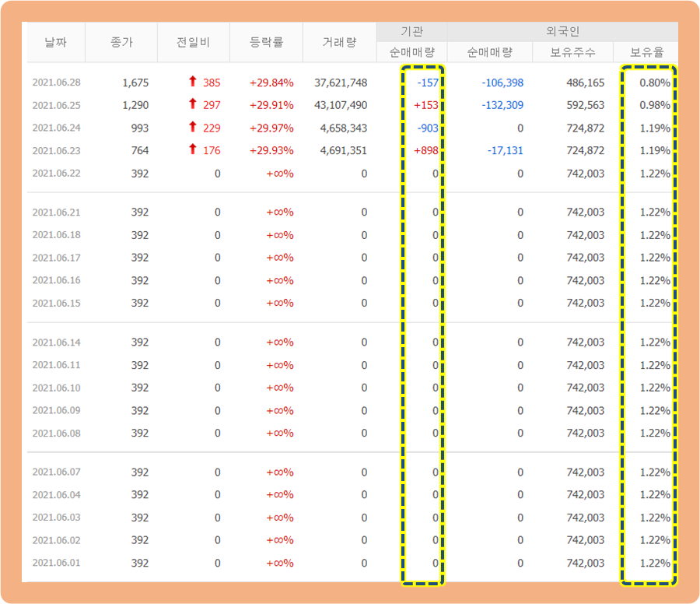Click closing price 993

140,128
